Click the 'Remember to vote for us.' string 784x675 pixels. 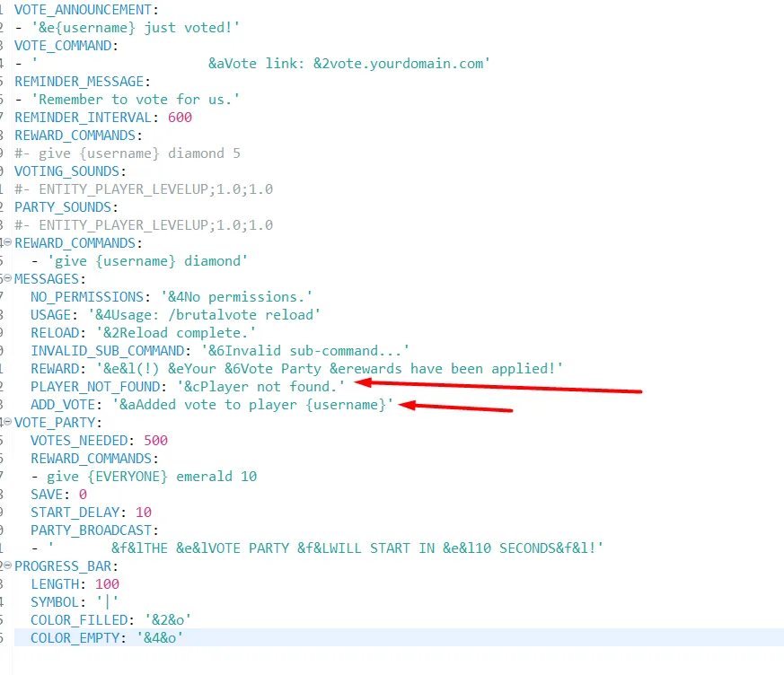tap(136, 100)
